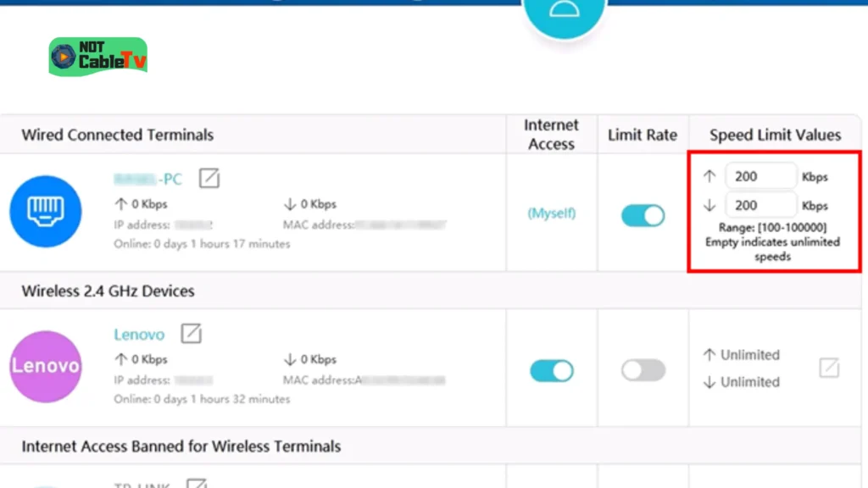Click the -PC device IP address label
Image resolution: width=868 pixels, height=488 pixels.
[142, 225]
